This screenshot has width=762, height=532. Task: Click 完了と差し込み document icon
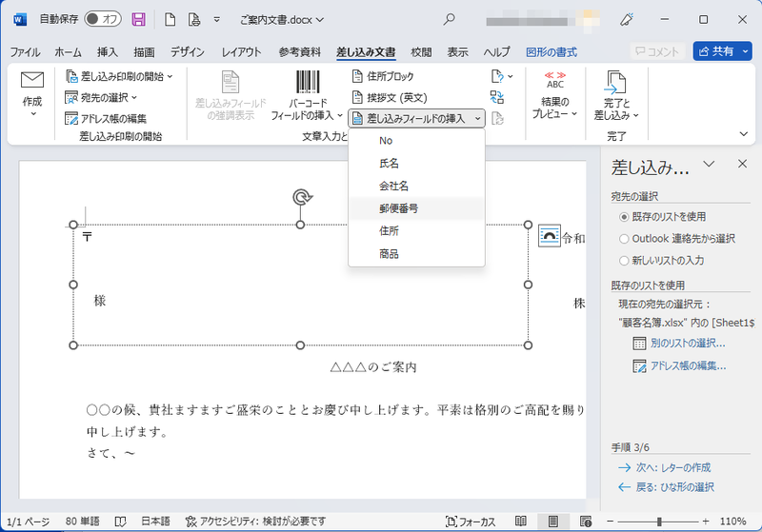pyautogui.click(x=615, y=82)
